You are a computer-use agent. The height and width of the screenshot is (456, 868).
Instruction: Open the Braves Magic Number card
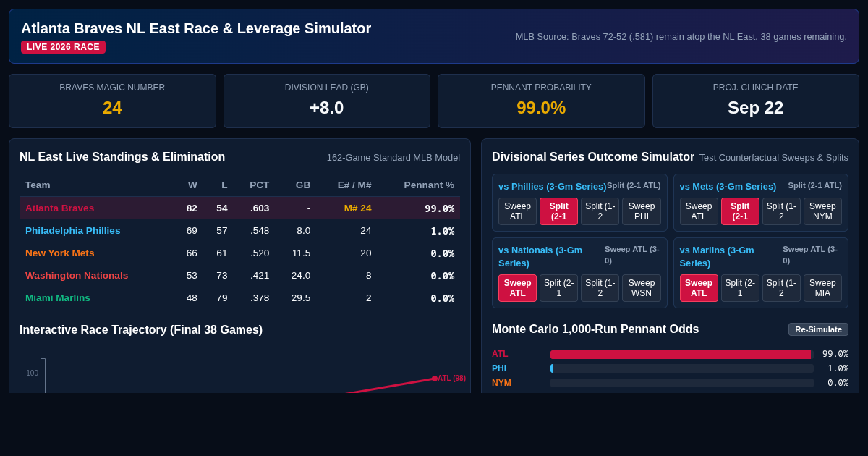[x=112, y=101]
